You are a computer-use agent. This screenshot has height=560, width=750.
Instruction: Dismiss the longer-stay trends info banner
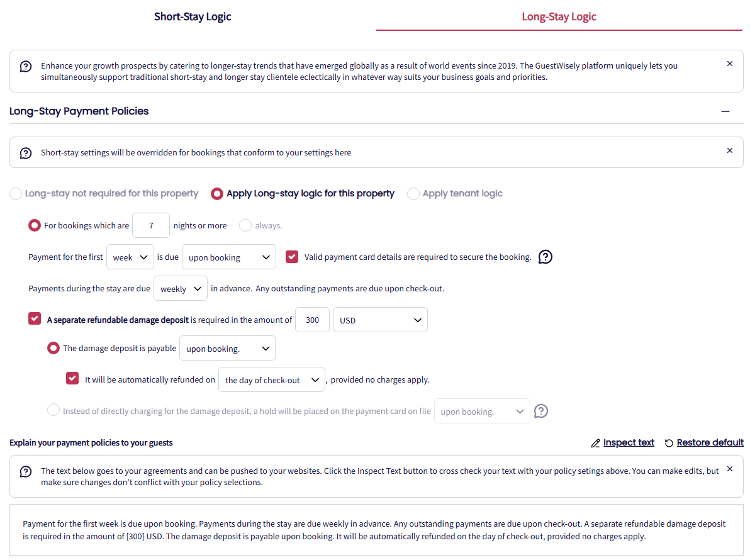tap(730, 64)
